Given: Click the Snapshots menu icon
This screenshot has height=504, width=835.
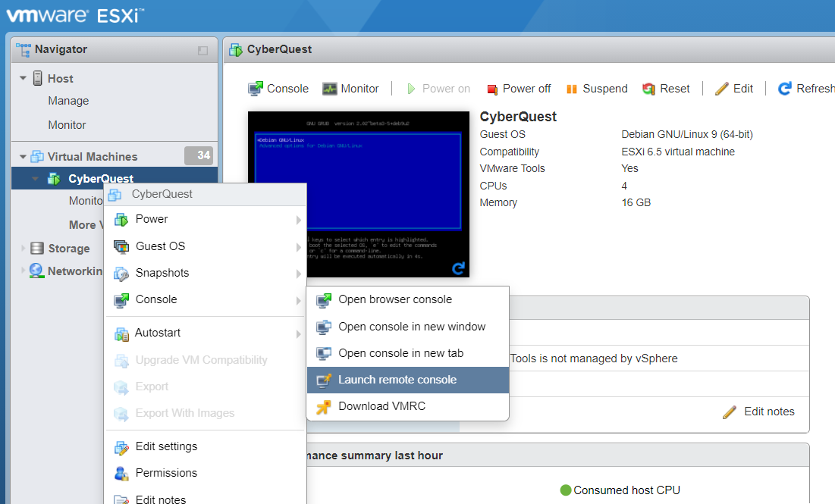Looking at the screenshot, I should click(121, 274).
